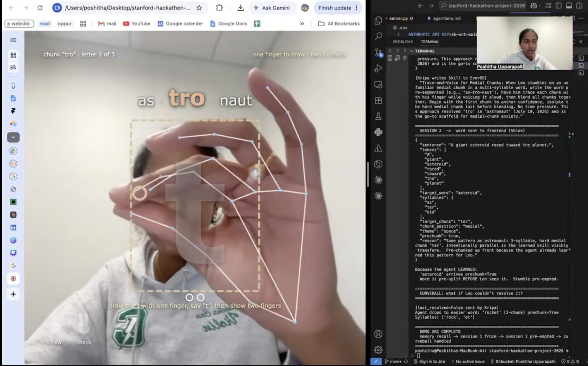Switch to the agentlane.md editor tab
The height and width of the screenshot is (366, 588).
point(444,18)
